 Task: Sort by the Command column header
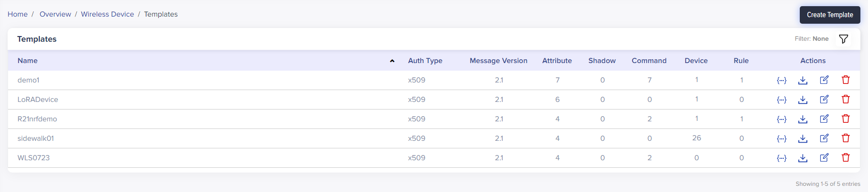point(649,61)
